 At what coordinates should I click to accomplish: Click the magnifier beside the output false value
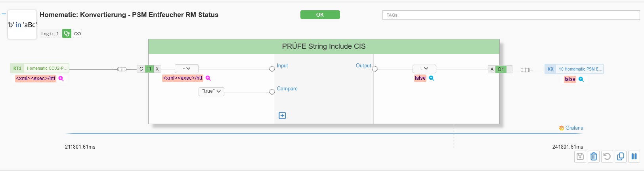432,78
